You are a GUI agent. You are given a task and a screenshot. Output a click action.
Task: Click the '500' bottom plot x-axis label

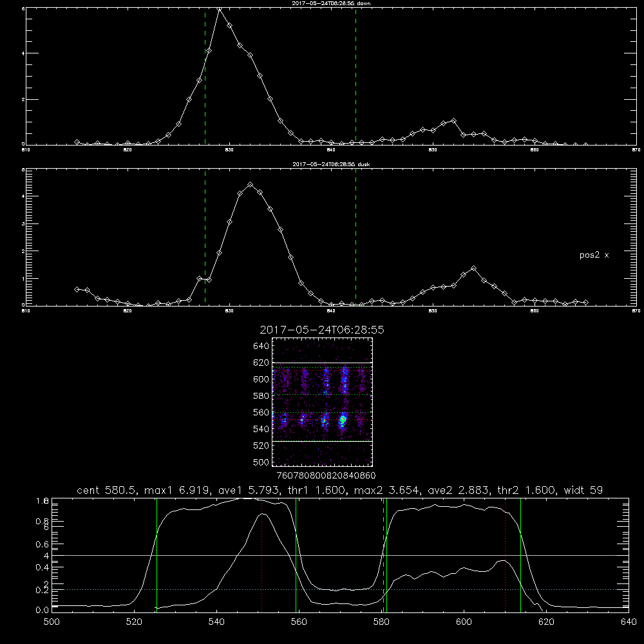(x=52, y=622)
